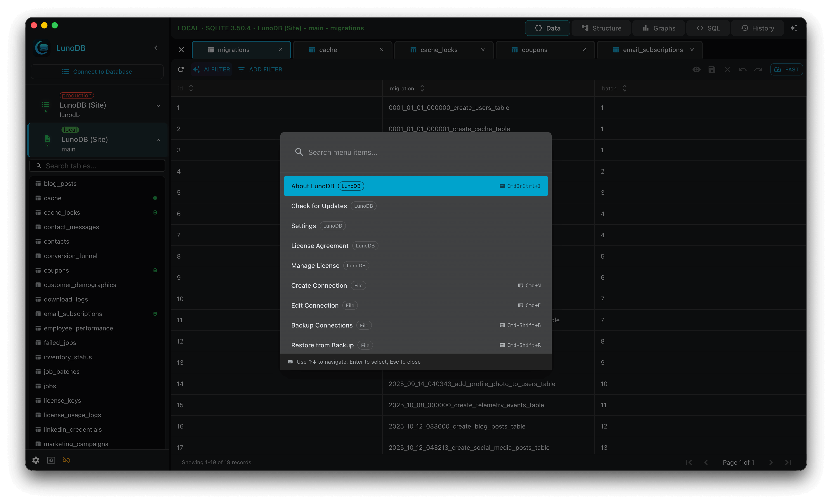This screenshot has height=504, width=832.
Task: Click the refresh table data icon
Action: (x=181, y=69)
